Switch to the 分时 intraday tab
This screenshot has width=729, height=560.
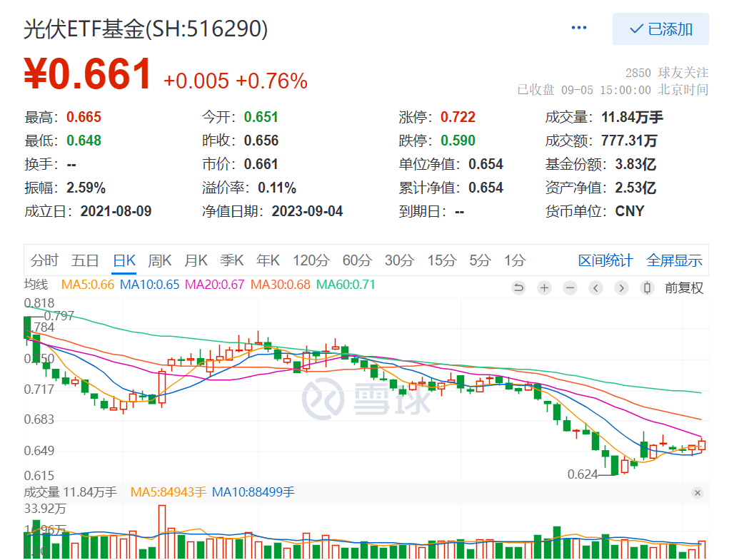44,260
